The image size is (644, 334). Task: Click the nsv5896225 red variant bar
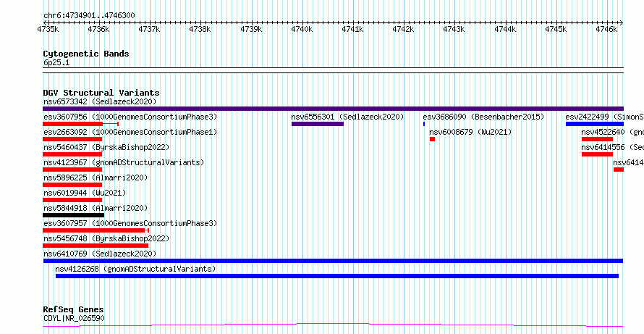point(72,185)
